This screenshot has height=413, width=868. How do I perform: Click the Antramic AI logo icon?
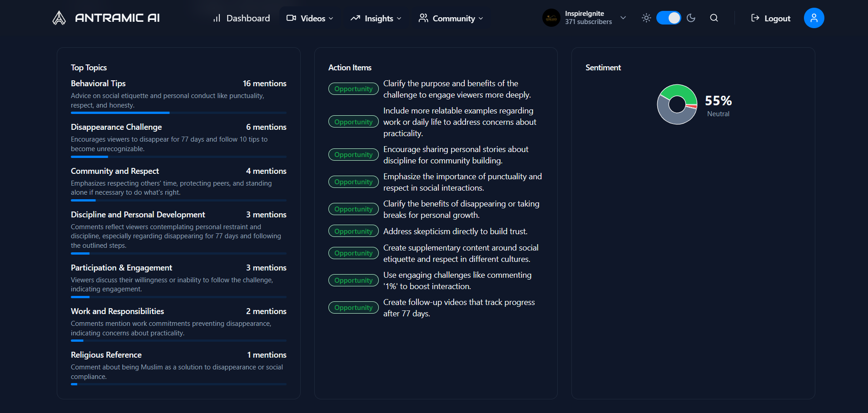click(59, 18)
